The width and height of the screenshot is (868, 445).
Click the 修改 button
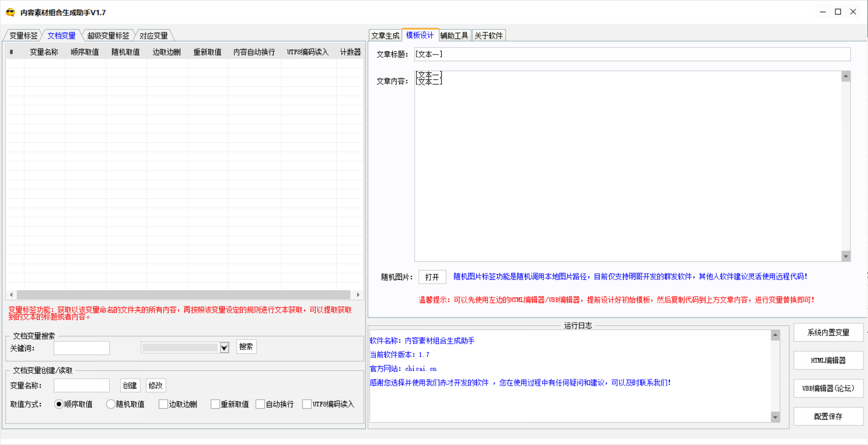[155, 385]
